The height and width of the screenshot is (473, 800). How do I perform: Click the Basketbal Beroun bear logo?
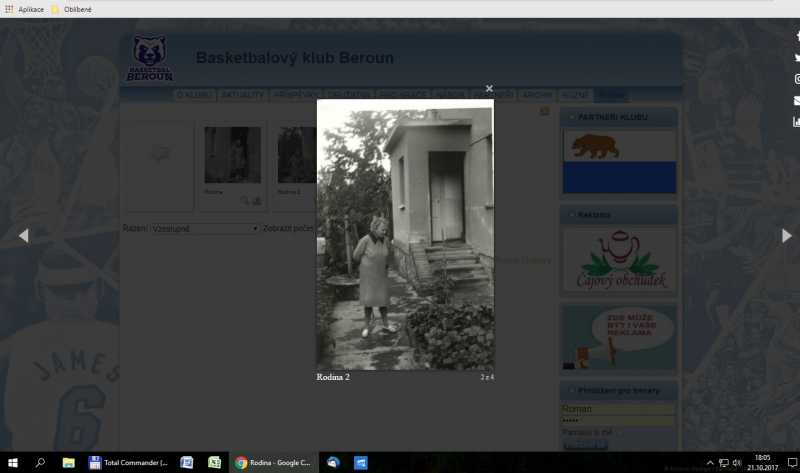pos(149,58)
